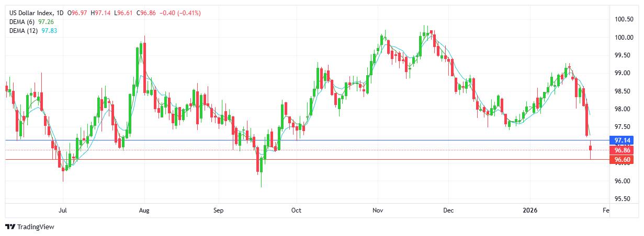Click the Sep label on time axis

[218, 210]
